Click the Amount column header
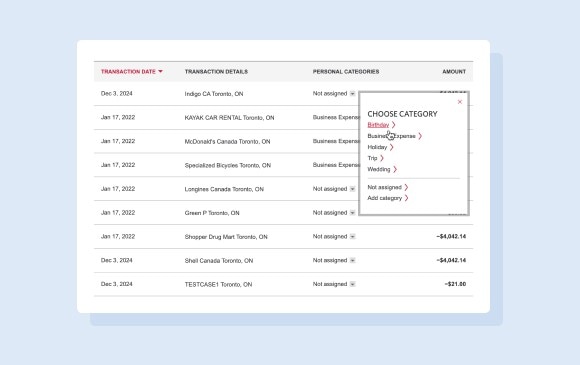580x365 pixels. [x=454, y=71]
